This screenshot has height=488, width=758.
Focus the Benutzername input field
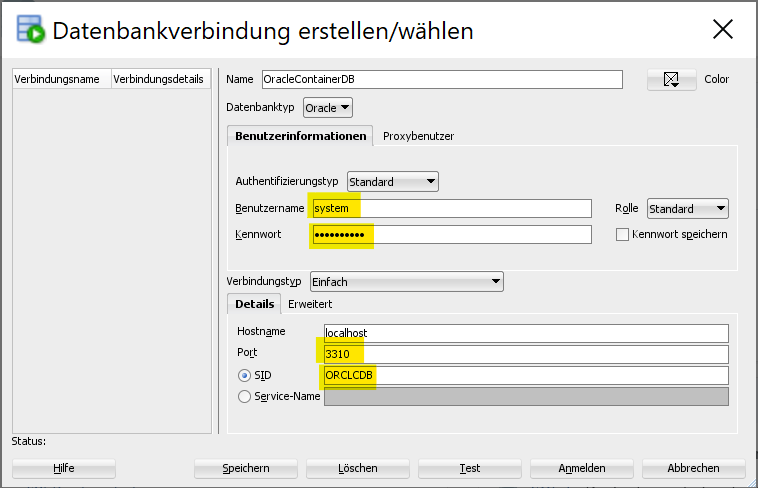point(452,208)
